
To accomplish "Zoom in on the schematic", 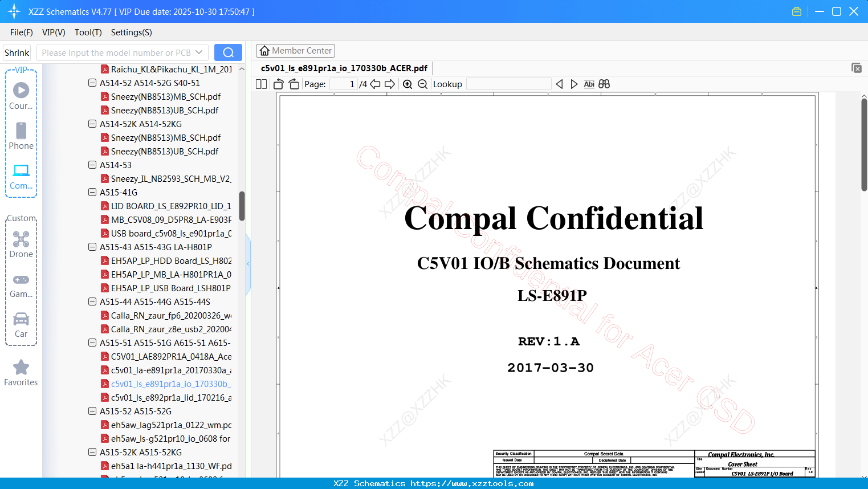I will (x=407, y=84).
